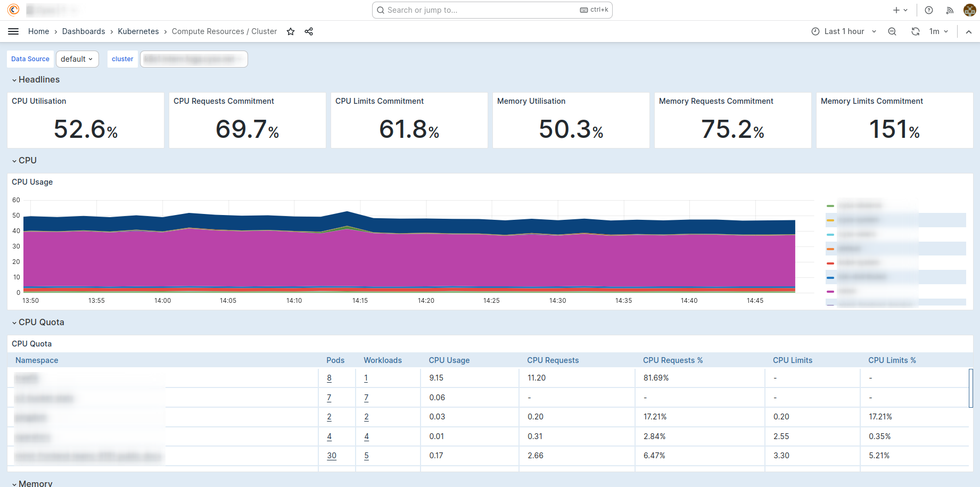The width and height of the screenshot is (980, 487).
Task: Click the user profile avatar
Action: click(969, 10)
